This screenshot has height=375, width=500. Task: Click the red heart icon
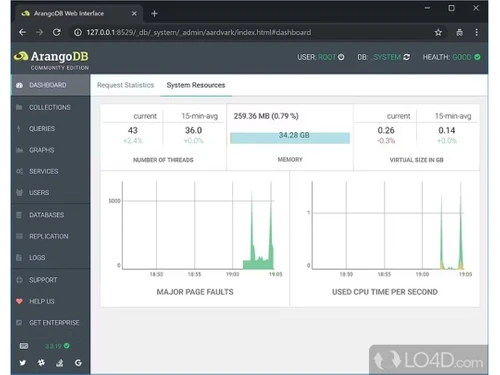[x=19, y=301]
